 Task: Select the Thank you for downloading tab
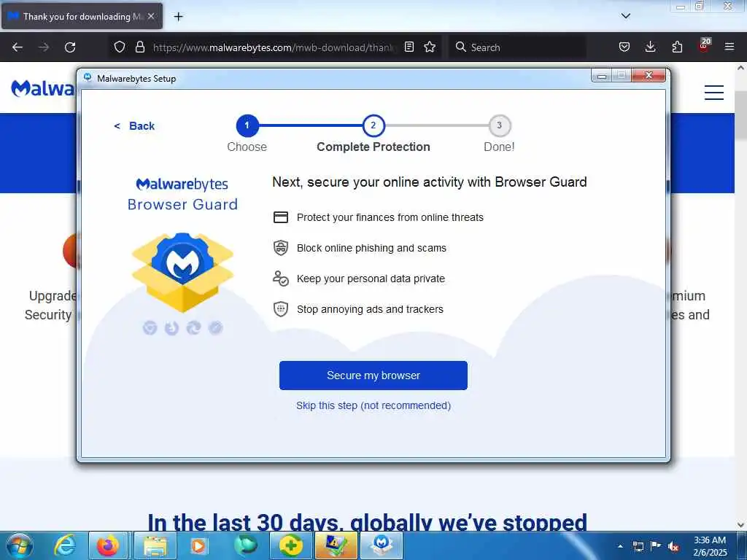82,16
